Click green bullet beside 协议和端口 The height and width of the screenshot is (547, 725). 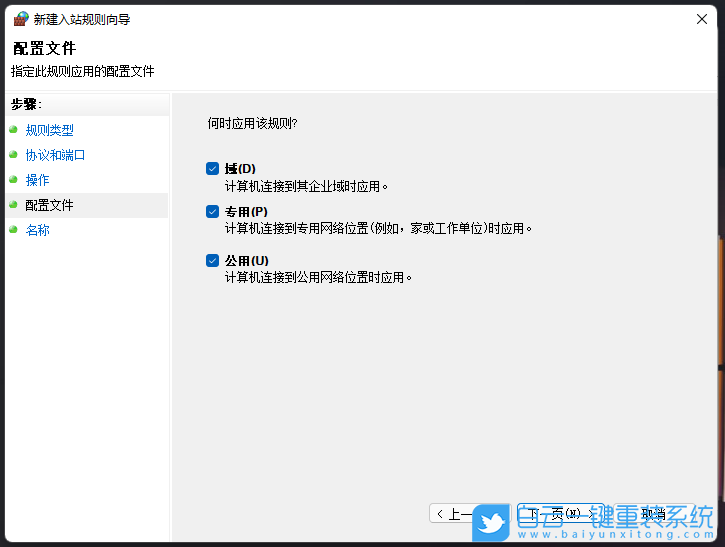pyautogui.click(x=13, y=154)
